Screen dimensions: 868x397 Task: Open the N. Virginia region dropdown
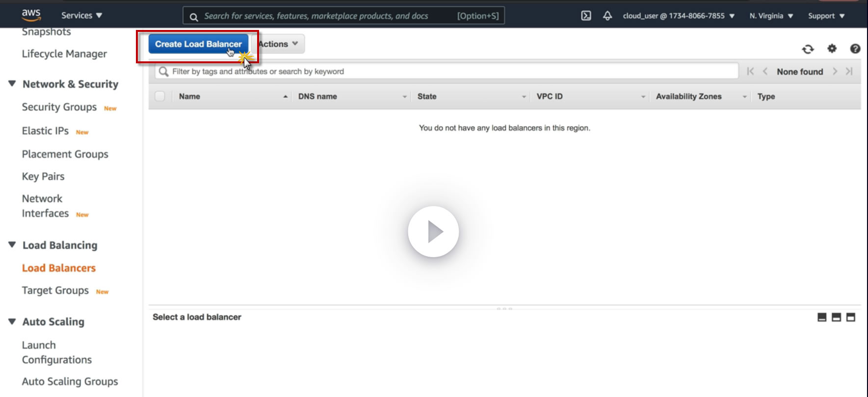point(771,16)
